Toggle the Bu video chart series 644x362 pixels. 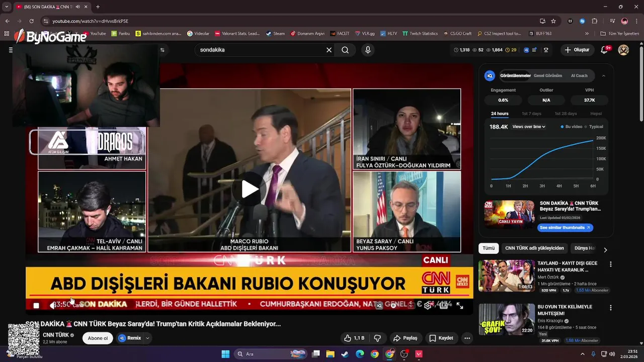tap(572, 127)
